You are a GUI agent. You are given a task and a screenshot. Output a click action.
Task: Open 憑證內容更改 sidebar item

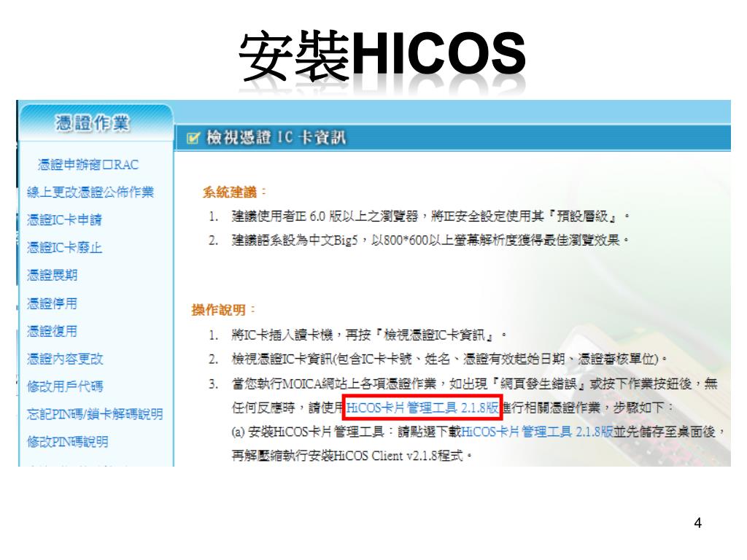65,358
